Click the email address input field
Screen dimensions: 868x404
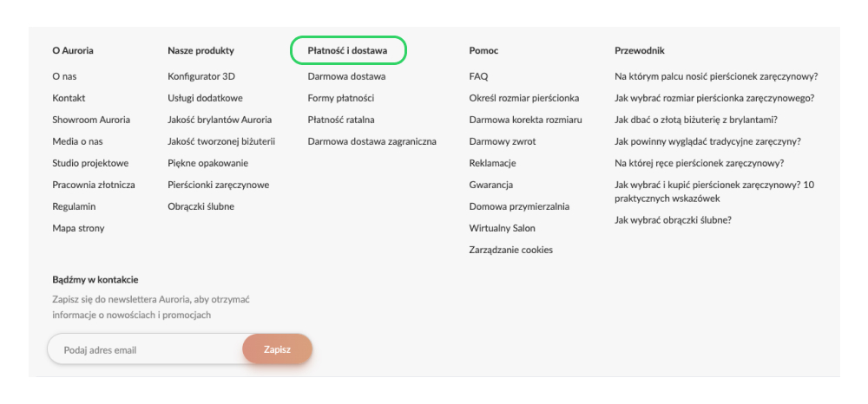coord(144,350)
